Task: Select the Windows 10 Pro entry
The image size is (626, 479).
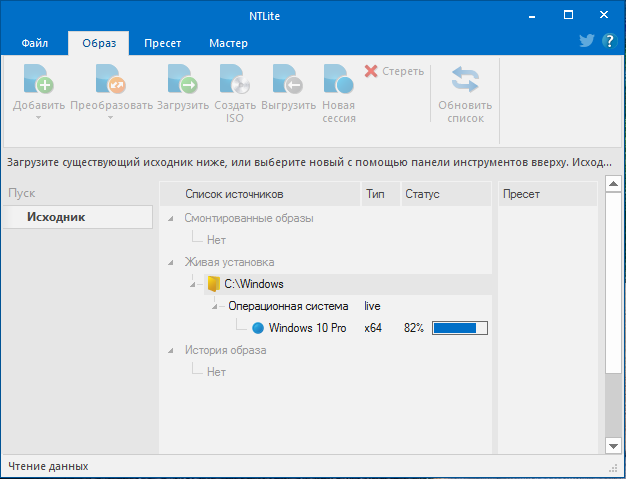Action: tap(307, 328)
